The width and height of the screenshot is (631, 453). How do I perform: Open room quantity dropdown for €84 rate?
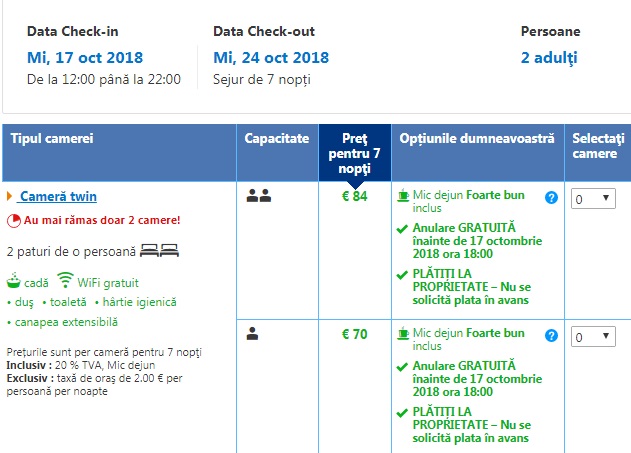pos(593,200)
